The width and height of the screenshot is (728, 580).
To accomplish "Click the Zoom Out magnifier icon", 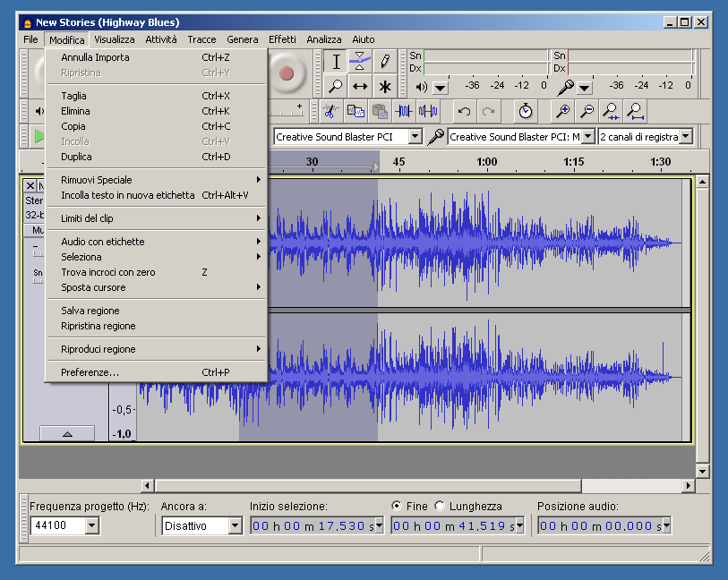I will [x=587, y=111].
